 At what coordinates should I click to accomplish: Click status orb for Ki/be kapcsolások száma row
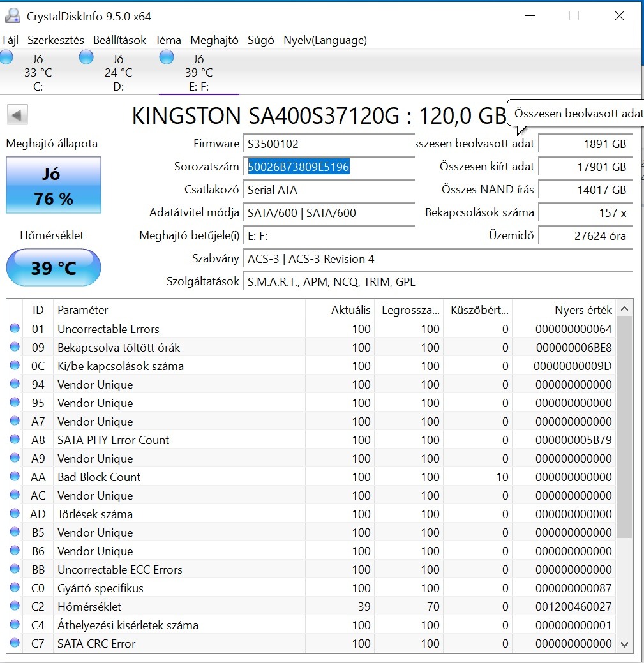[15, 366]
